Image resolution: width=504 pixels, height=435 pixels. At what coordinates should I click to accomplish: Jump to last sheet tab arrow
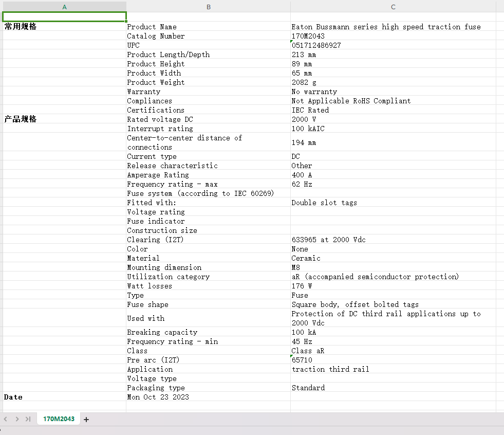click(28, 419)
